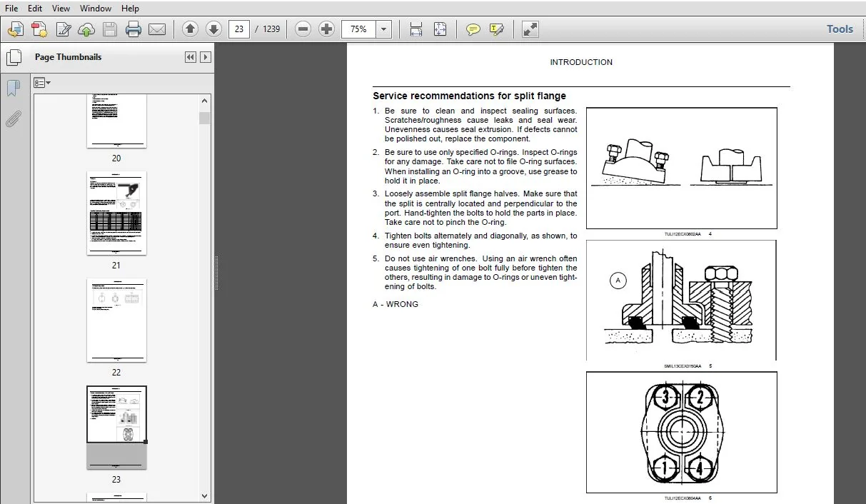Open the Edit menu

point(35,9)
